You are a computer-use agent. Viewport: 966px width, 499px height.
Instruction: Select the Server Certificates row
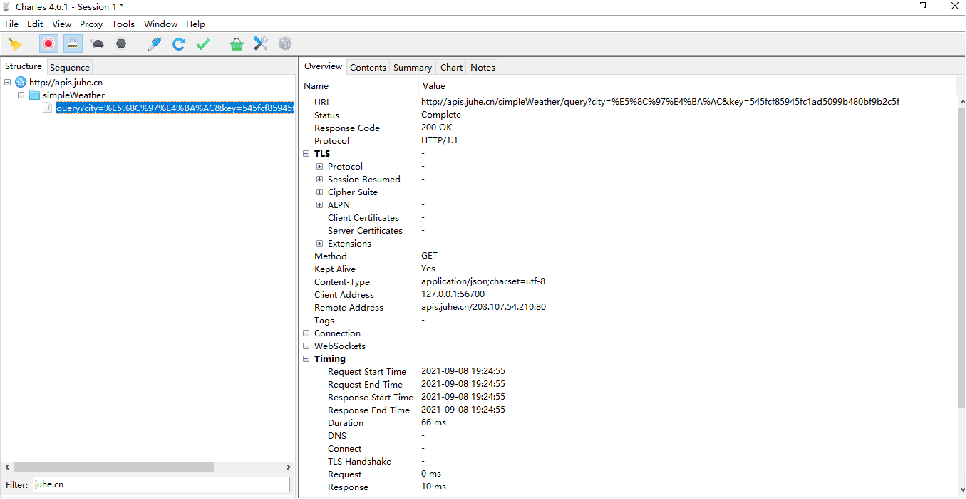tap(628, 230)
